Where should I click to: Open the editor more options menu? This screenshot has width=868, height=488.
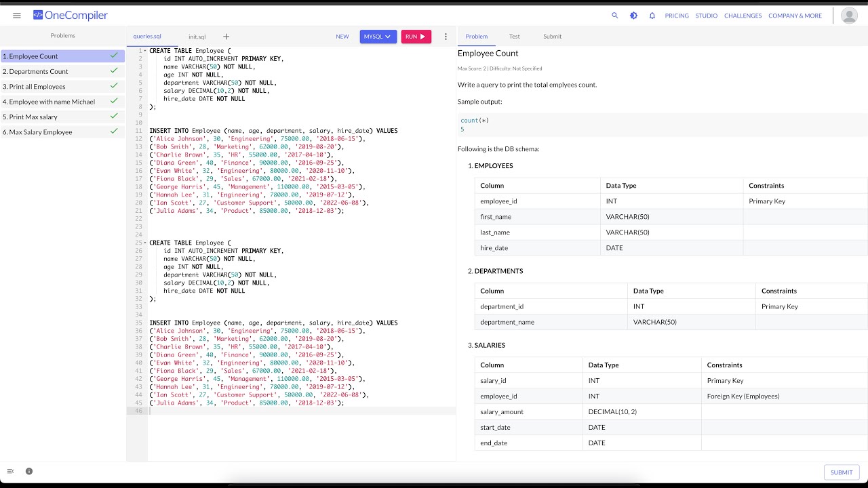tap(446, 37)
